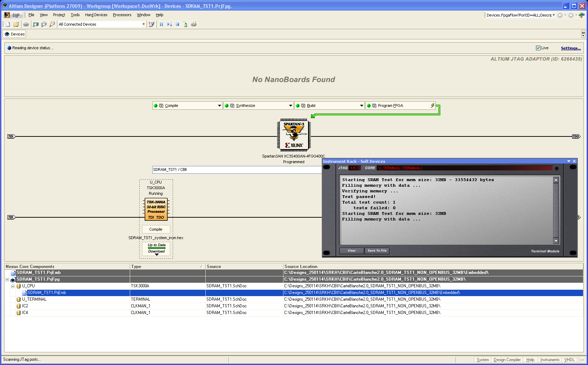The image size is (588, 365).
Task: Select the Devices tab
Action: [14, 34]
